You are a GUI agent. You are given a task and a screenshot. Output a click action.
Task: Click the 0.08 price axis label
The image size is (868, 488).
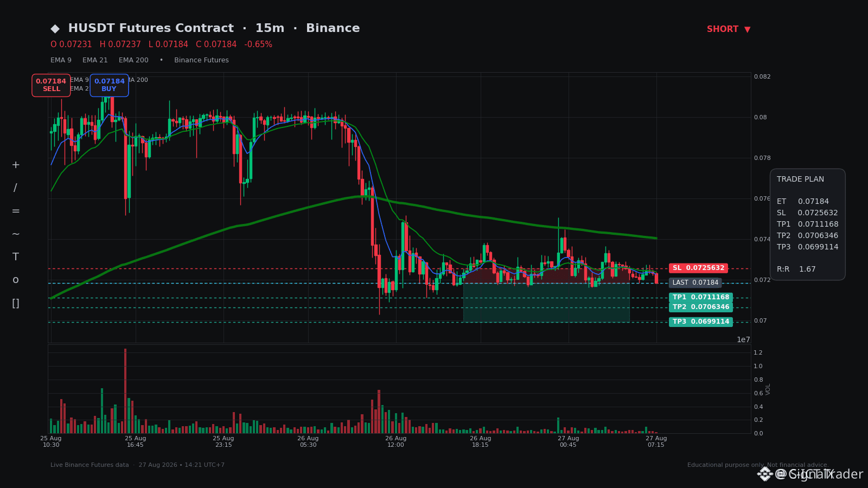tap(760, 118)
